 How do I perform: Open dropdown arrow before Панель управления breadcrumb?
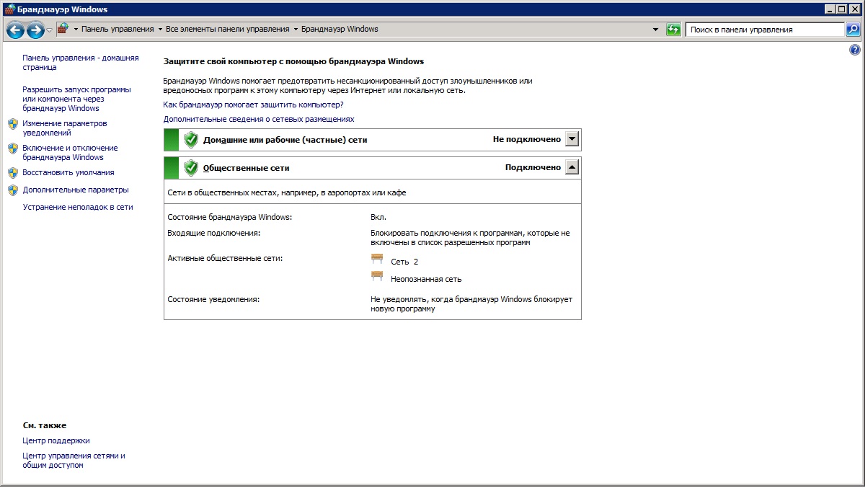[76, 30]
